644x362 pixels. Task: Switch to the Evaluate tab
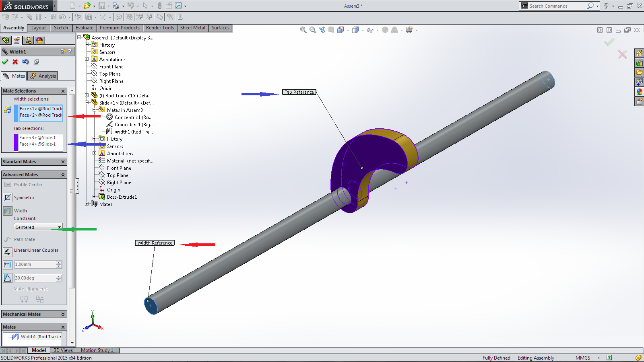[85, 28]
